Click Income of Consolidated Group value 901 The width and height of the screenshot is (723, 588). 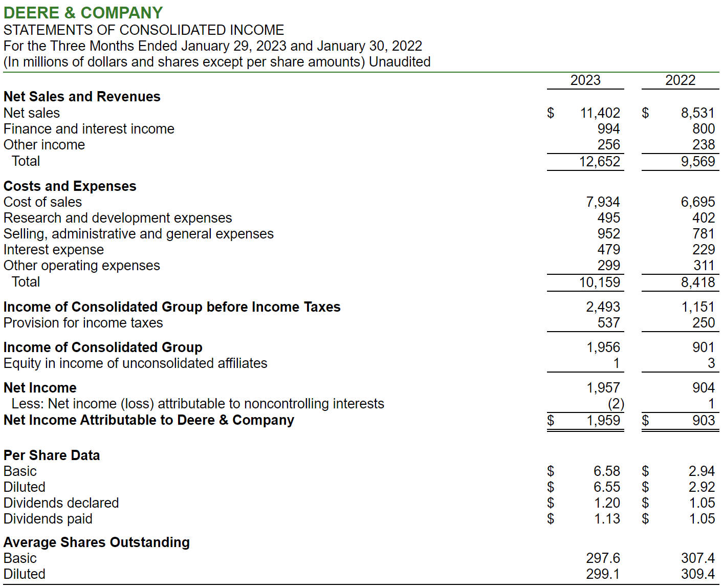click(x=704, y=347)
